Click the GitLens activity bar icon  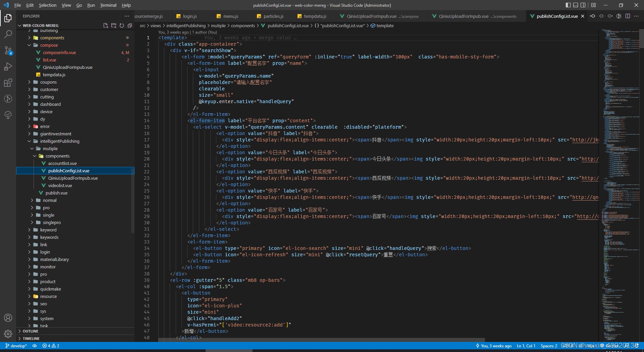point(8,99)
